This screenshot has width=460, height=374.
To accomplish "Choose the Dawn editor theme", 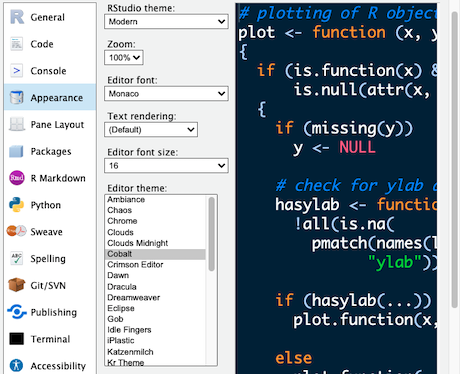I will pyautogui.click(x=155, y=275).
